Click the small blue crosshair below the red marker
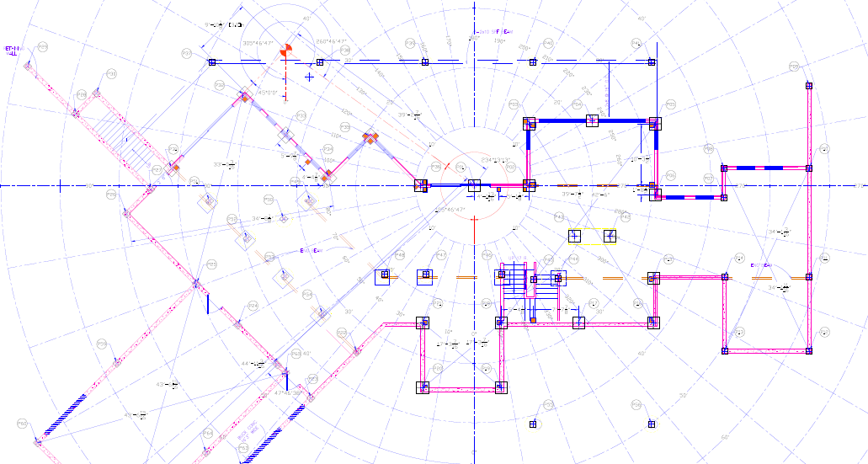 (310, 77)
